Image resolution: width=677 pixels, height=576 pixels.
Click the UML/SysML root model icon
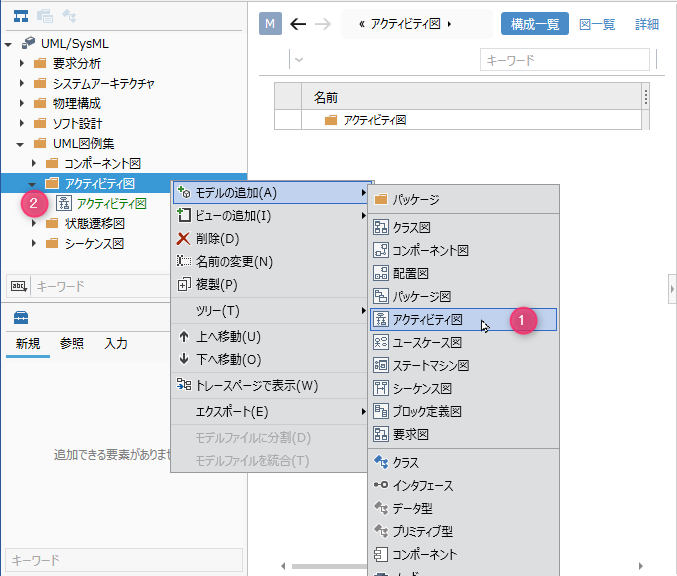pyautogui.click(x=28, y=43)
